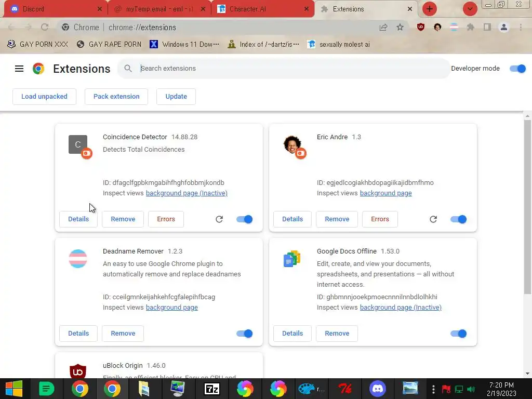
Task: Click the scrollbar down arrow
Action: 528,374
